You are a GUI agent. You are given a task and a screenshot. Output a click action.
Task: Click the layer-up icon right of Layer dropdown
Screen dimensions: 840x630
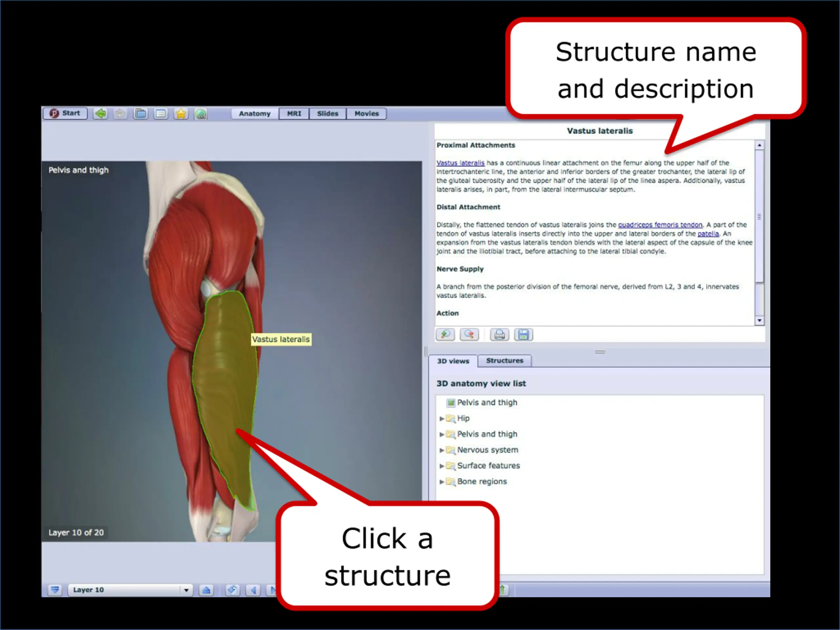(x=206, y=590)
